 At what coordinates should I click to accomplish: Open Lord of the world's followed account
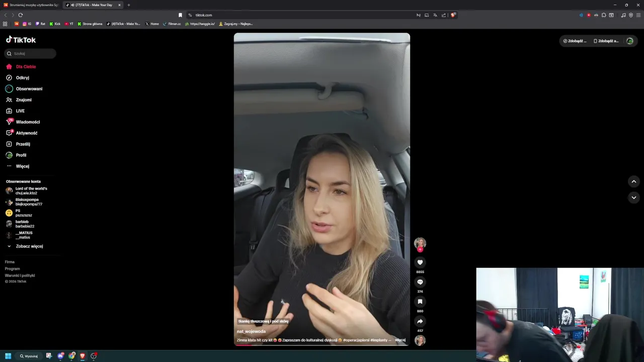(27, 191)
